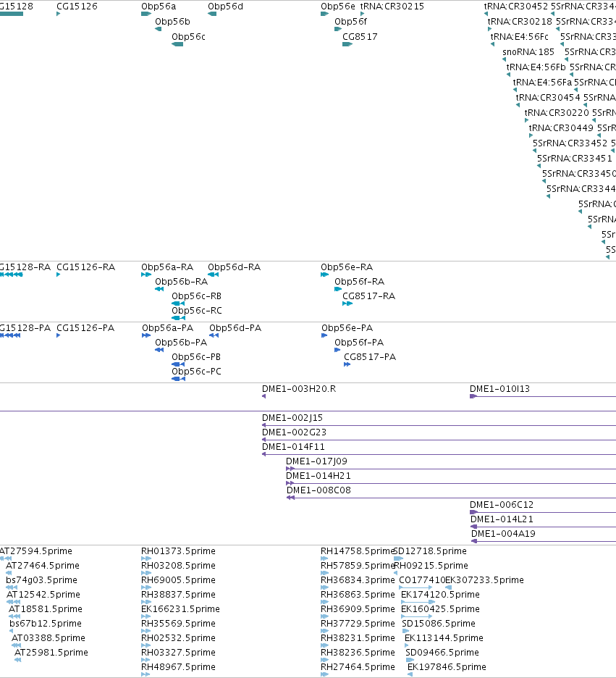
Task: Click EK197846.5prime EST label
Action: click(x=447, y=667)
